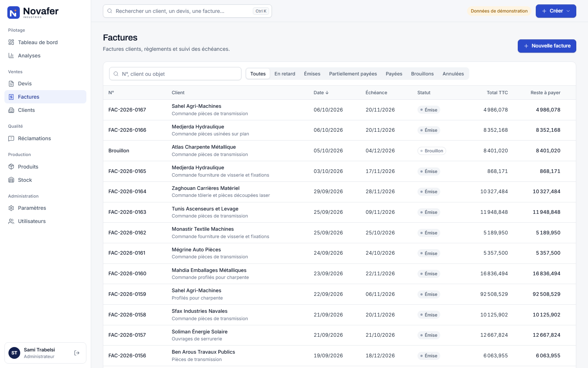Open Utilisateurs people icon in sidebar
Image resolution: width=588 pixels, height=368 pixels.
point(11,221)
